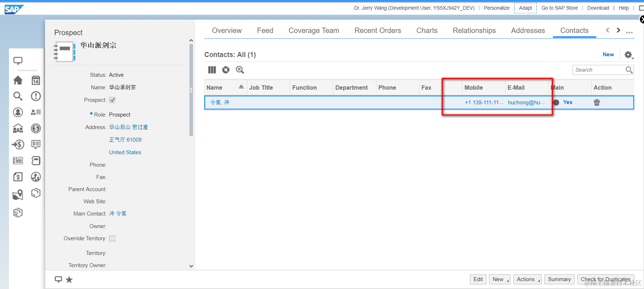
Task: Click the mobile number +1 139-111-11…
Action: point(484,103)
